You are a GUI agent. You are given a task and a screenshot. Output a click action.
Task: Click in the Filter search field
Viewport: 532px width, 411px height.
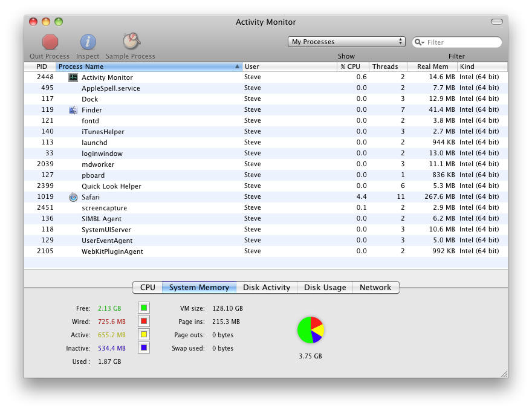point(456,42)
